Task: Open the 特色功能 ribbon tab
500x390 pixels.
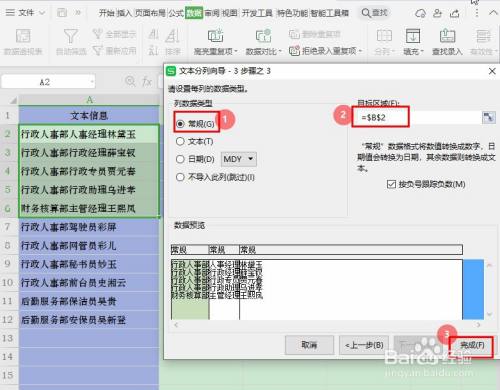Action: [293, 13]
